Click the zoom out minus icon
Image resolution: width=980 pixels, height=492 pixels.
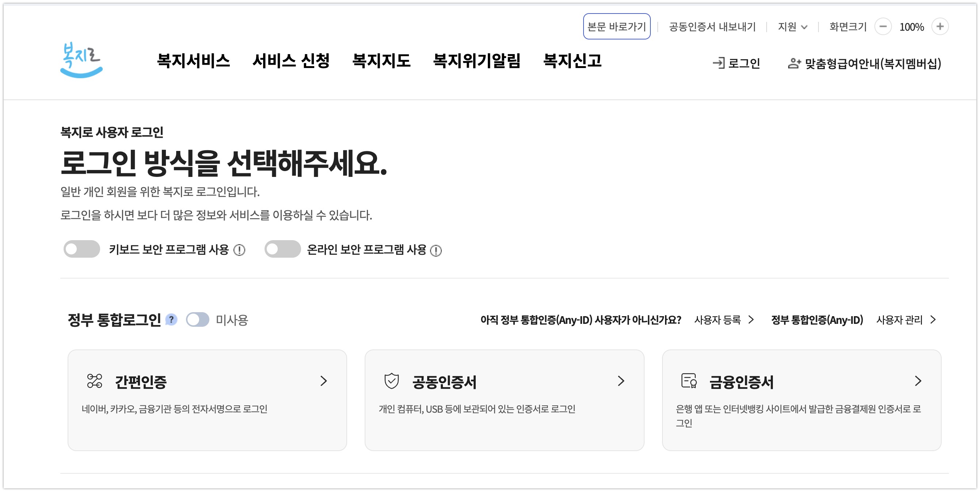pyautogui.click(x=882, y=27)
